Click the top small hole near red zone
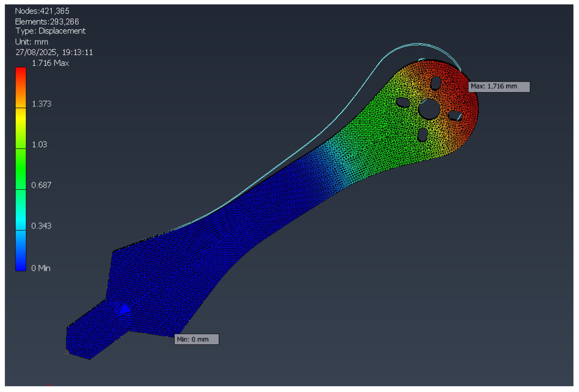This screenshot has width=579, height=392. (x=436, y=83)
